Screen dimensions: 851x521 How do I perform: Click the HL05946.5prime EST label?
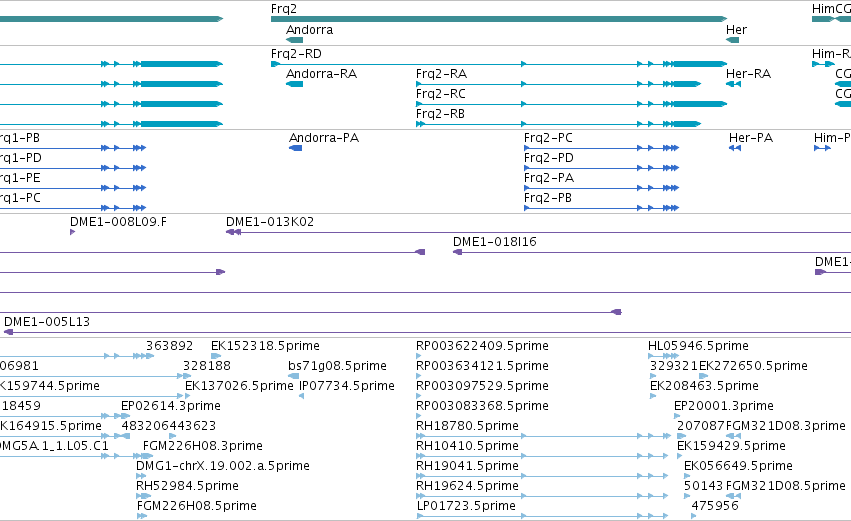tap(698, 346)
